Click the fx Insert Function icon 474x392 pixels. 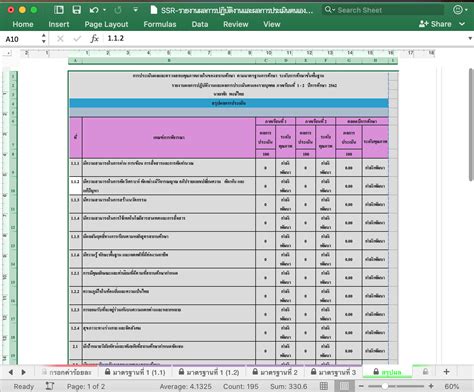coord(95,39)
